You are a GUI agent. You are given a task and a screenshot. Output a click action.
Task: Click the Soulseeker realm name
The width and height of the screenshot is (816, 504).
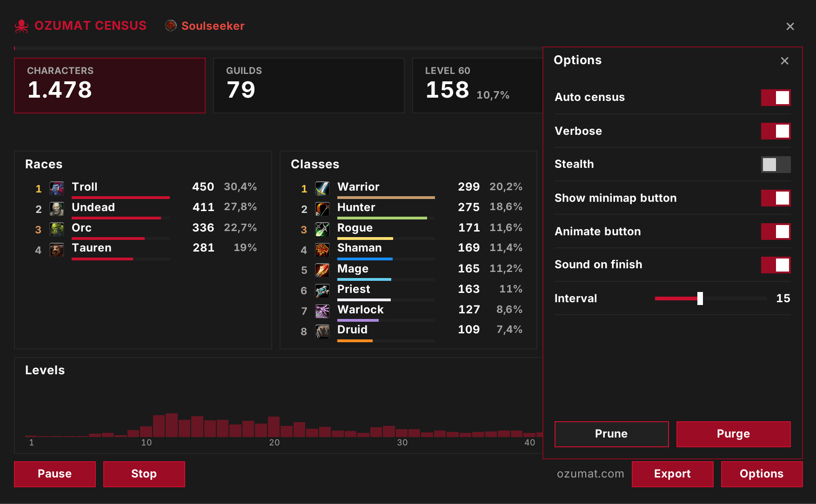coord(213,26)
